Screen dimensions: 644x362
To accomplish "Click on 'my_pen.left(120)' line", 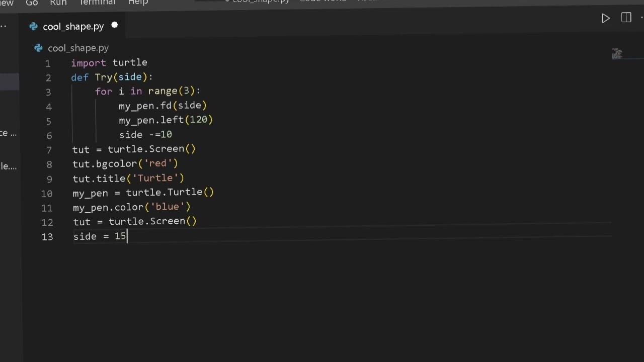I will tap(166, 120).
